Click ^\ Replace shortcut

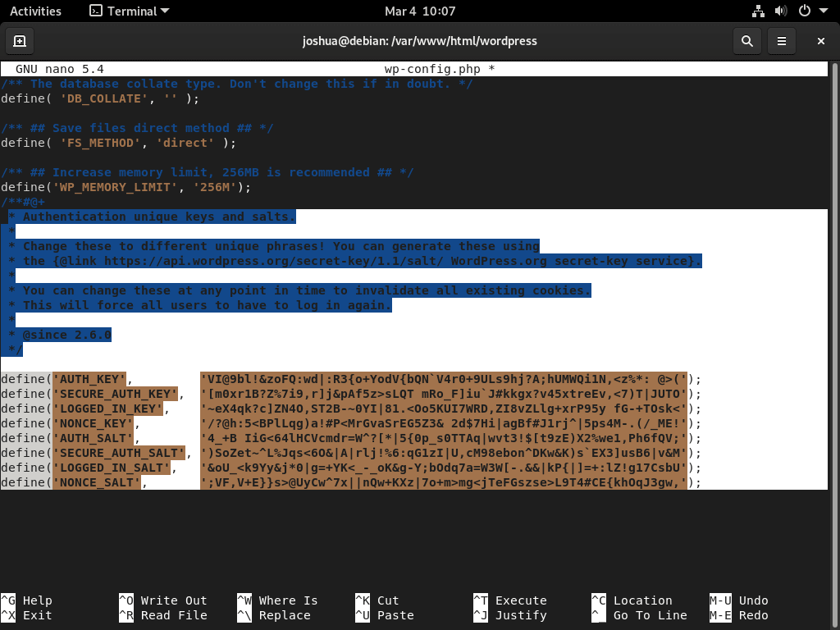pos(274,615)
